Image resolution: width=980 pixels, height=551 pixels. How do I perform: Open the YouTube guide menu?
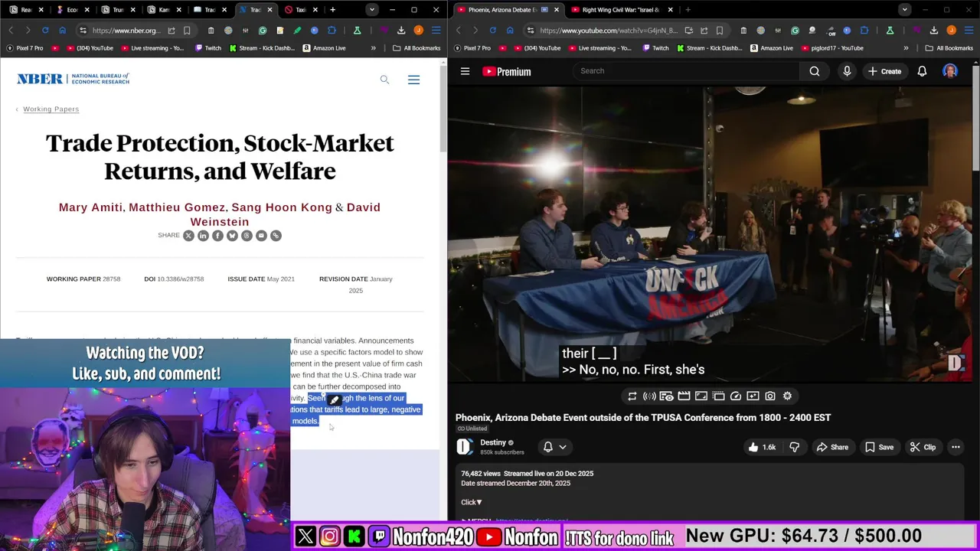click(x=465, y=71)
